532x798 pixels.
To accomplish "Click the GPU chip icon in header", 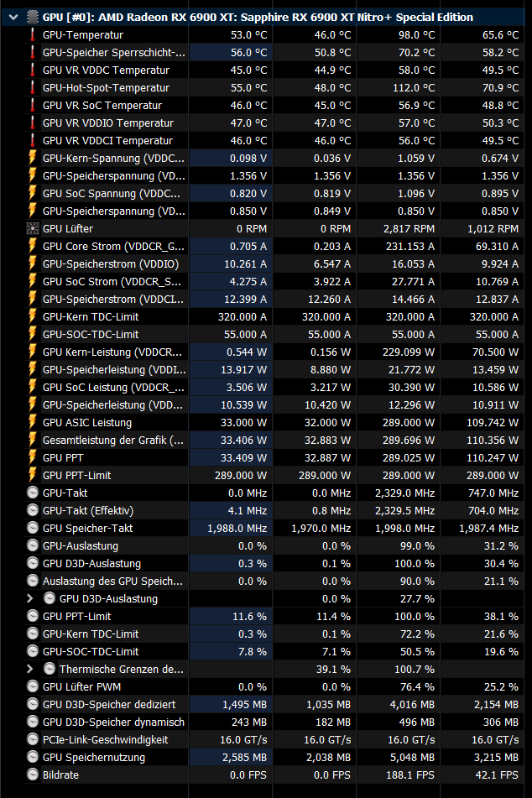I will point(33,18).
